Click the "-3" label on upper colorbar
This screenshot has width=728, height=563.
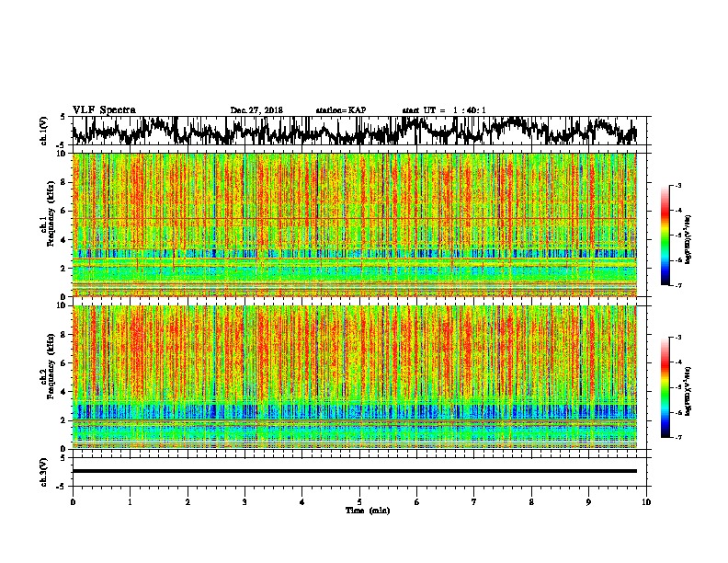click(677, 186)
